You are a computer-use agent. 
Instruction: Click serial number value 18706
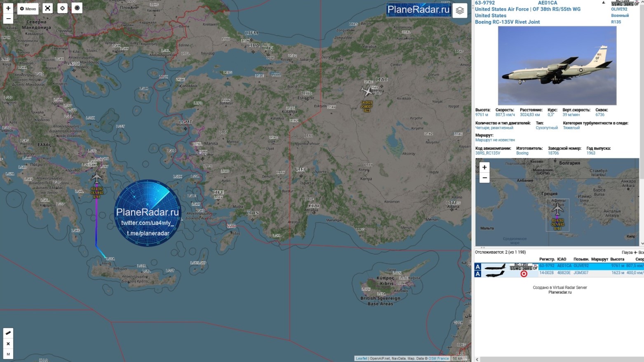tap(553, 153)
